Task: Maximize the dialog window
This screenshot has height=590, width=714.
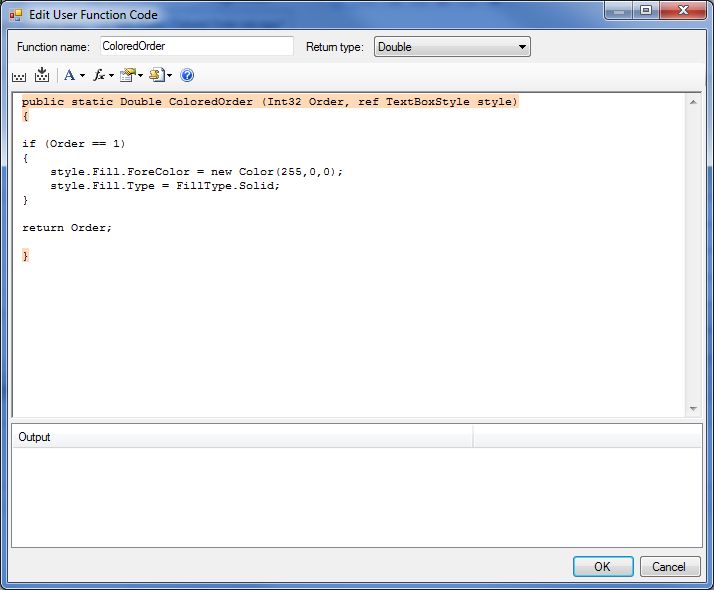Action: [x=646, y=10]
